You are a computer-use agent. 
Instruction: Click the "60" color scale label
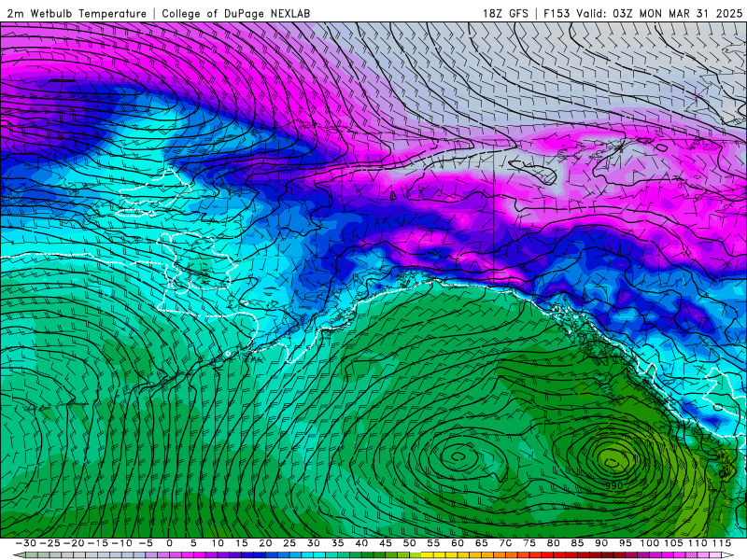click(x=458, y=543)
